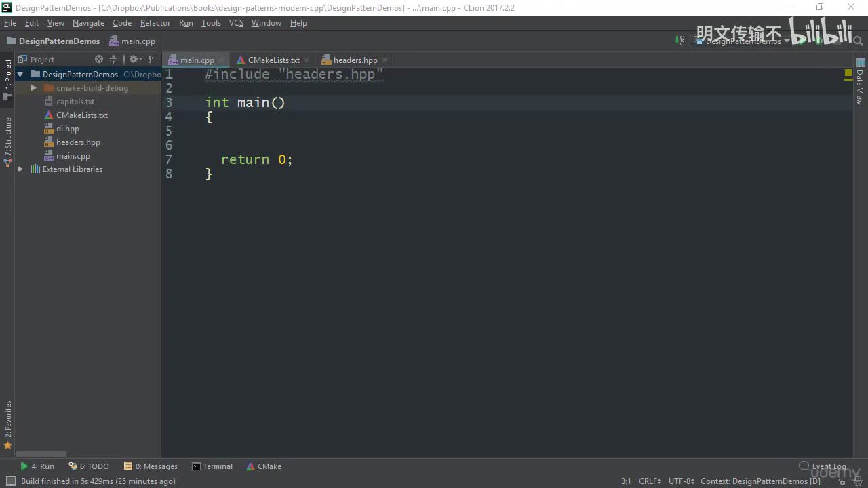The height and width of the screenshot is (488, 868).
Task: Open the TODO tool window
Action: 89,466
